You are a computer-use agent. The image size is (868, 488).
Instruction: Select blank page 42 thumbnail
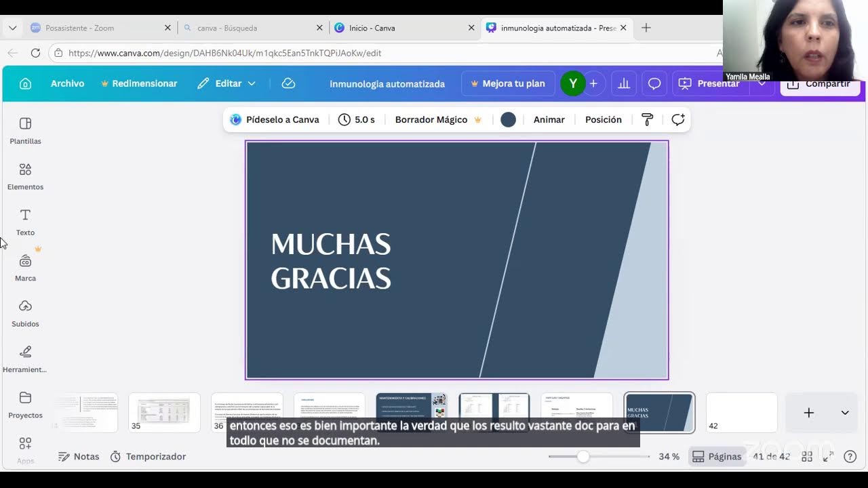coord(742,412)
